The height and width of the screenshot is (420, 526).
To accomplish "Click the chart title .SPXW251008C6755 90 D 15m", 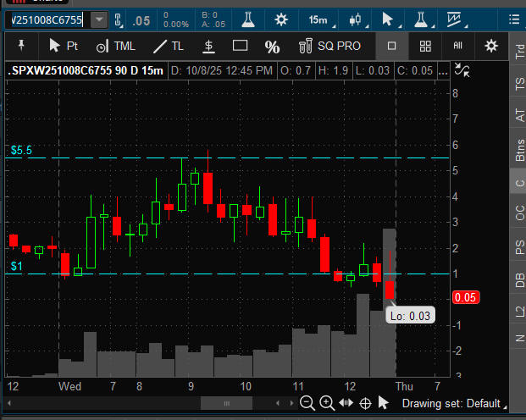I will pyautogui.click(x=86, y=71).
